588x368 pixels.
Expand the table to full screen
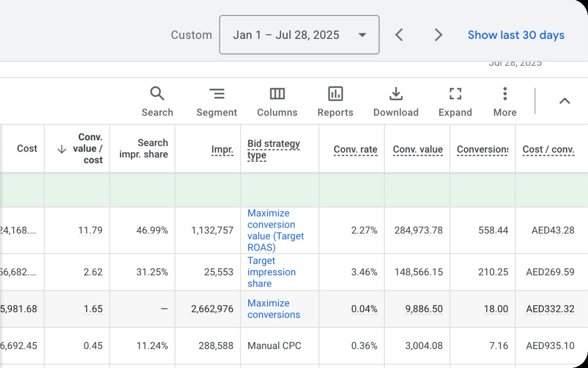click(455, 102)
